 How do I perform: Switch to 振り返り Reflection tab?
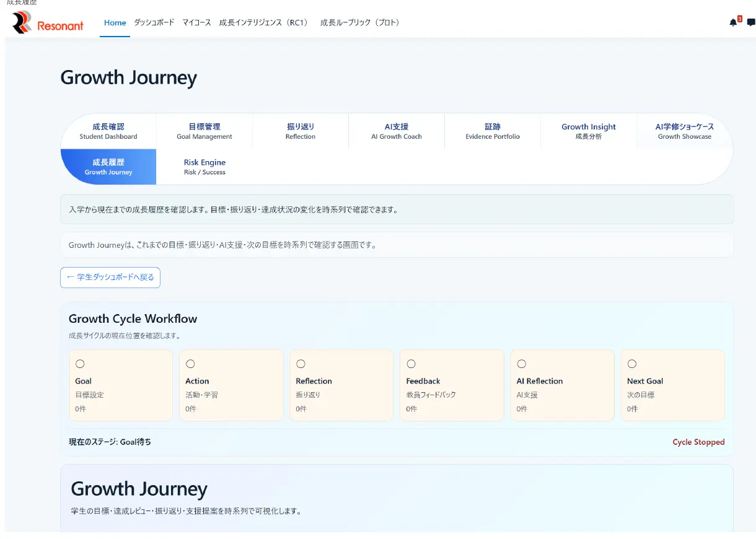click(301, 131)
